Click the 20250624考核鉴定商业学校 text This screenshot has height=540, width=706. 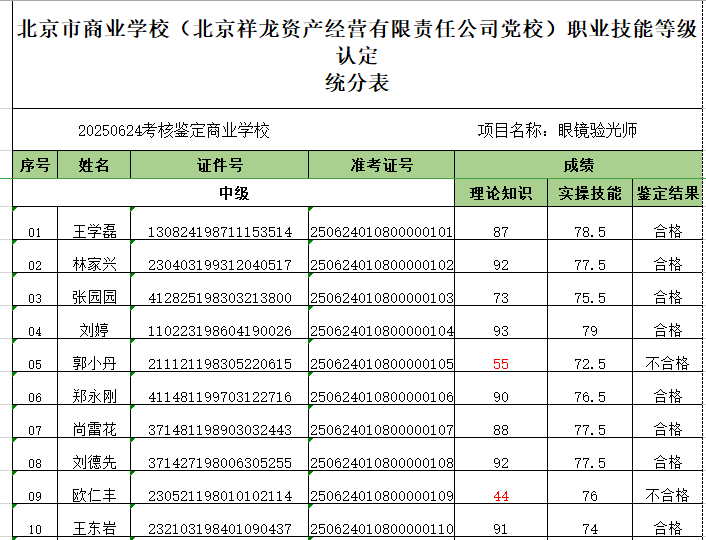pyautogui.click(x=174, y=131)
